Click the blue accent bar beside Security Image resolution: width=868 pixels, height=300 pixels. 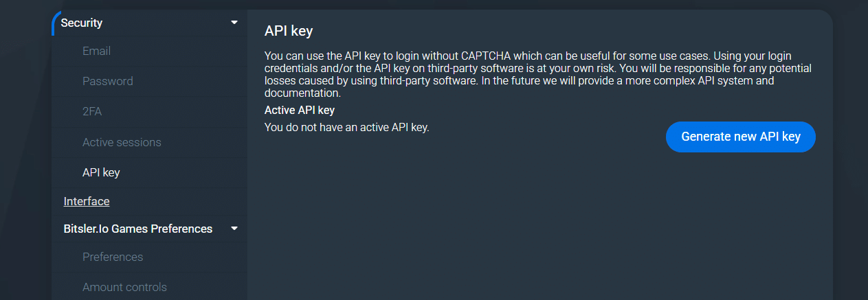pos(54,23)
